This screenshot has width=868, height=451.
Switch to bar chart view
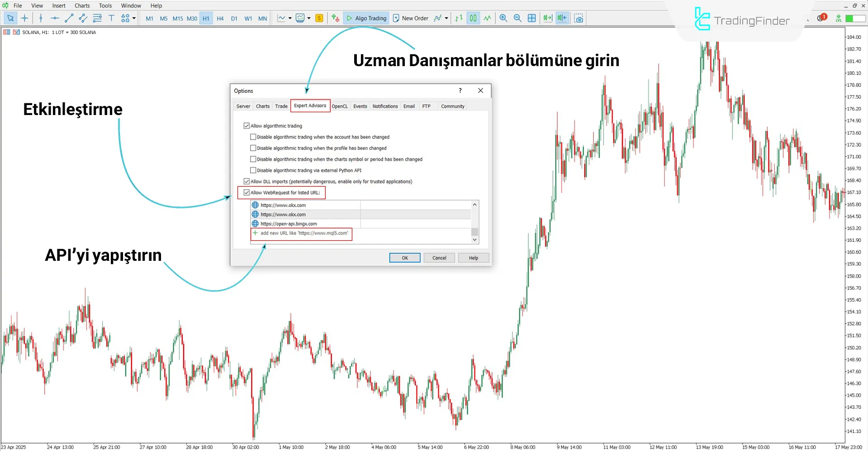459,18
